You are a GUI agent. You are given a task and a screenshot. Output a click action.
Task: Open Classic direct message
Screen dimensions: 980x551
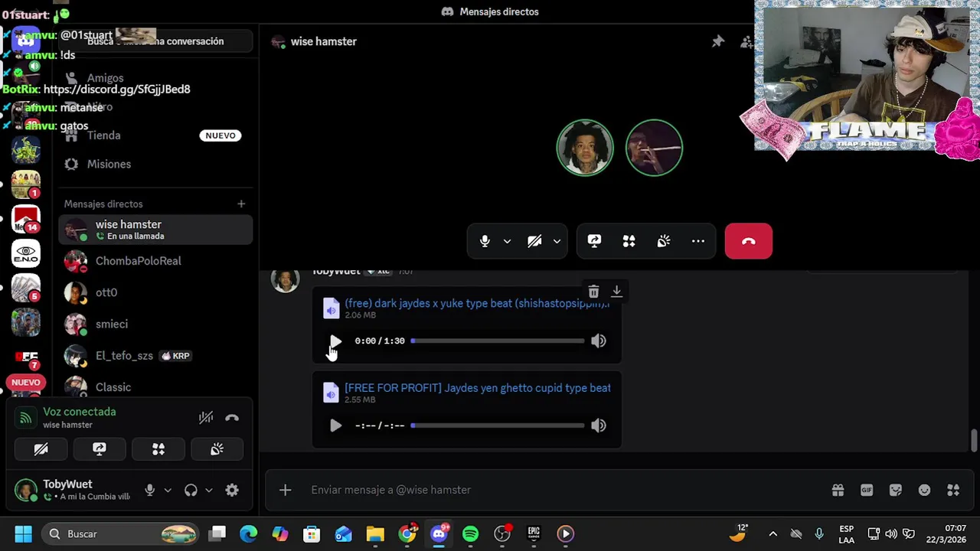coord(155,387)
